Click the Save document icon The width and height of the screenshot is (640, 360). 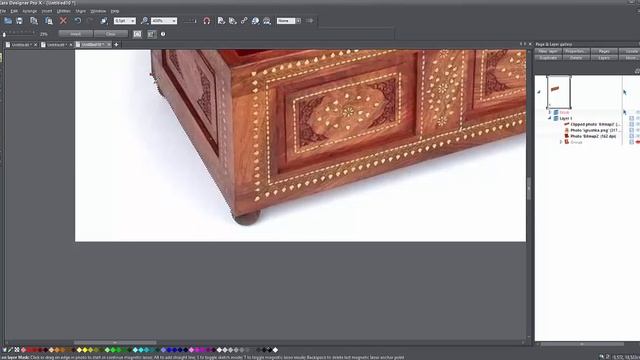click(19, 21)
